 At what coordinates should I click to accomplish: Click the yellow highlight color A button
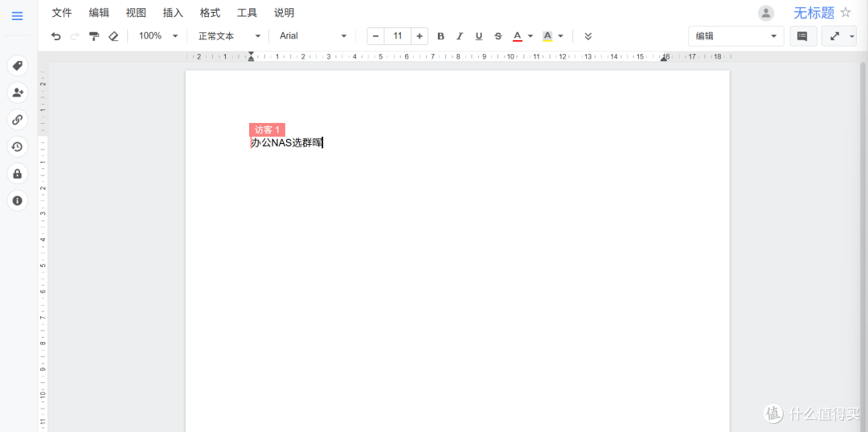pyautogui.click(x=547, y=36)
